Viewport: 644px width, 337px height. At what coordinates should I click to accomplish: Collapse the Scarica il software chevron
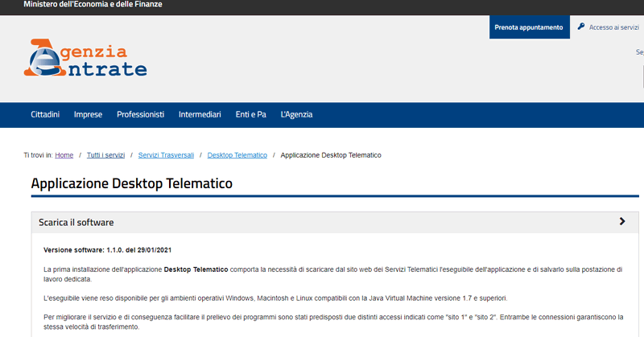pos(622,222)
